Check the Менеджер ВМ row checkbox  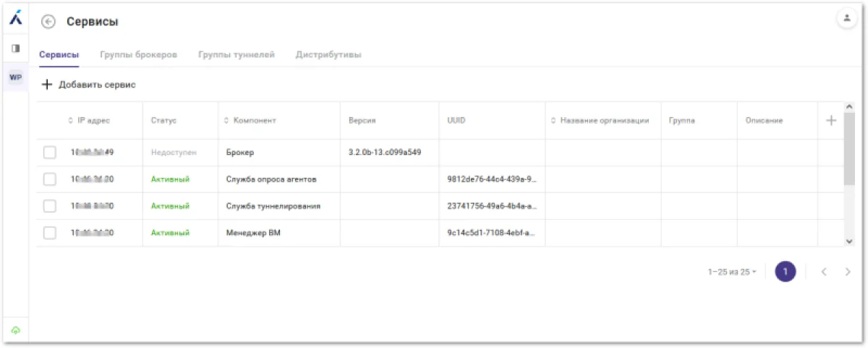(x=49, y=233)
